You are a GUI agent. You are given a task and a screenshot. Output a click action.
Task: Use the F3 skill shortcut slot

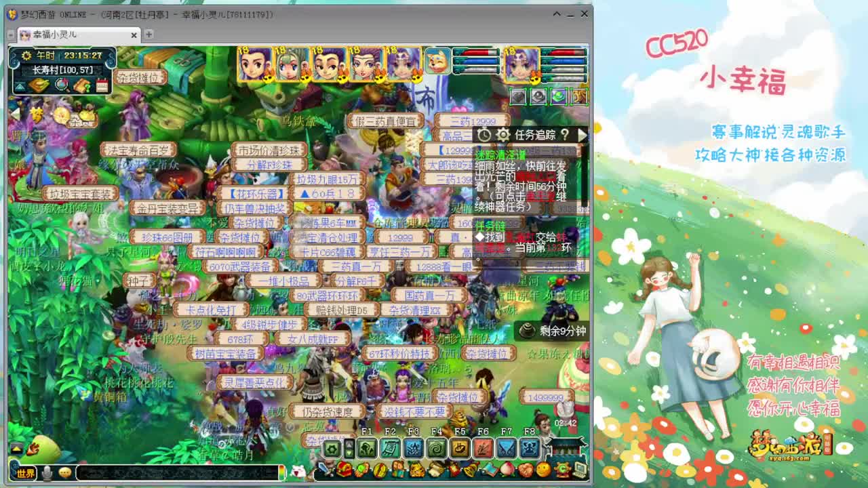click(x=413, y=448)
